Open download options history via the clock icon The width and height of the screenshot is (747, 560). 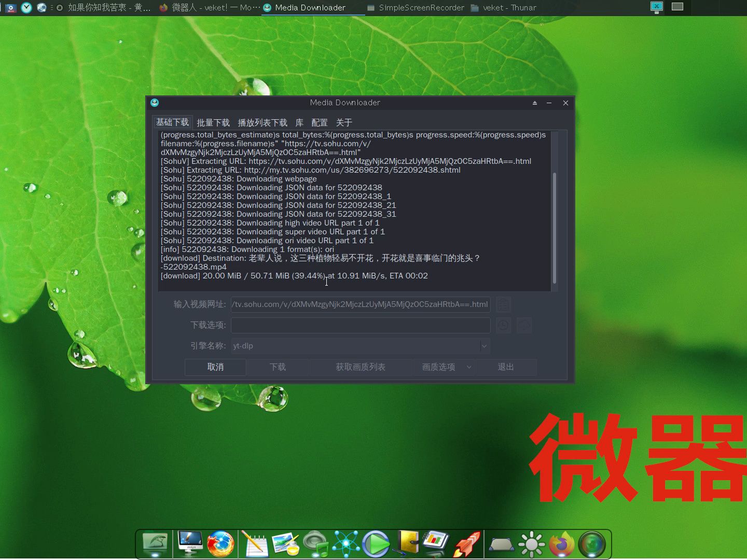point(503,325)
